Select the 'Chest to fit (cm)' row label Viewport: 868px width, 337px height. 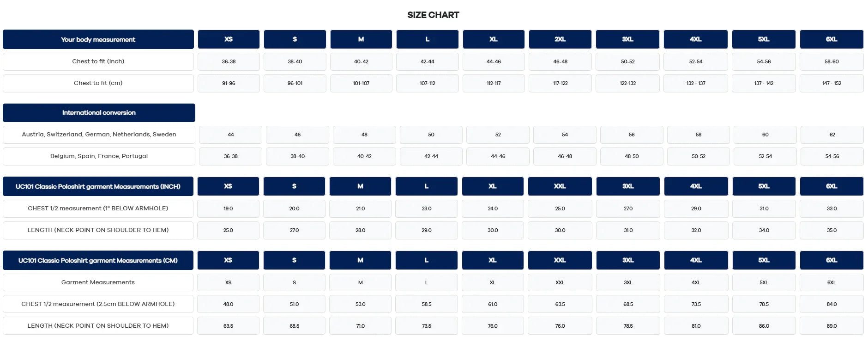click(98, 83)
